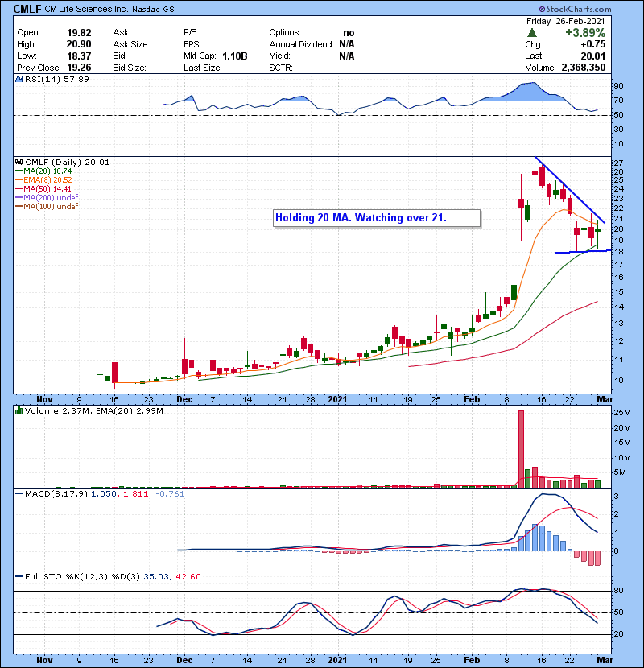Click the EMA(8) 20.52 legend entry
The height and width of the screenshot is (668, 644).
[43, 180]
